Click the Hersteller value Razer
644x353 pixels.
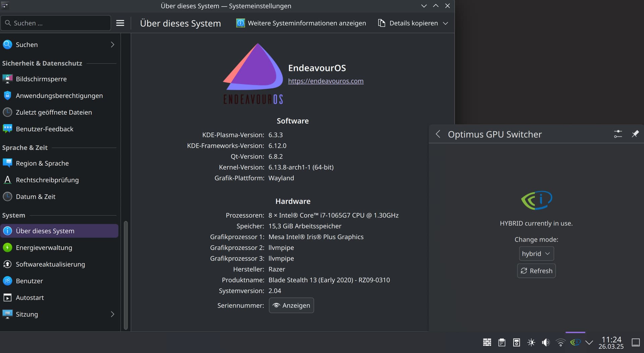[x=277, y=269]
